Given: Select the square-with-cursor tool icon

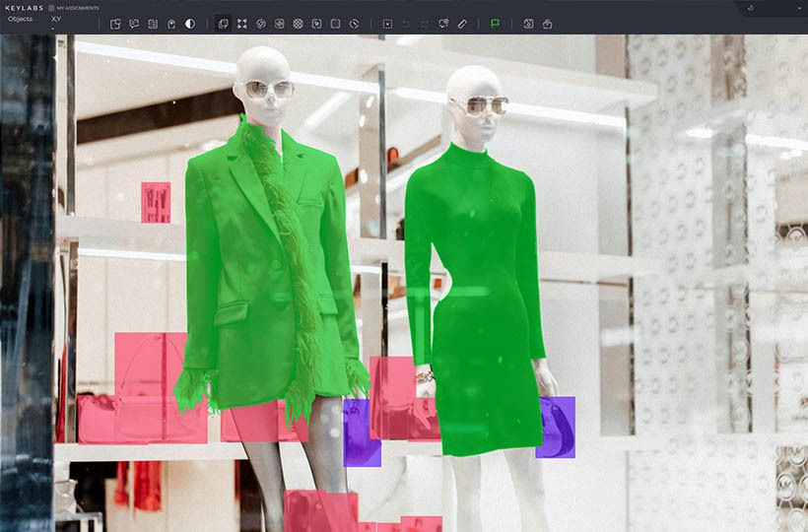Looking at the screenshot, I should [317, 24].
